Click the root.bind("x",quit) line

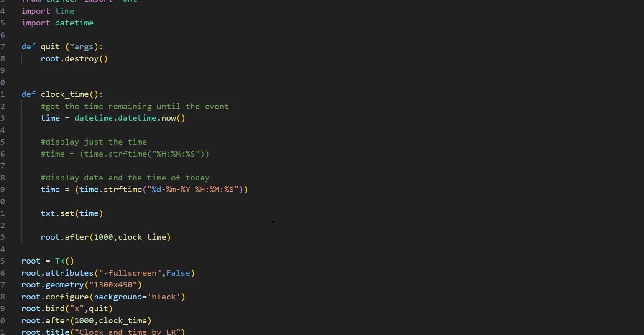coord(67,308)
